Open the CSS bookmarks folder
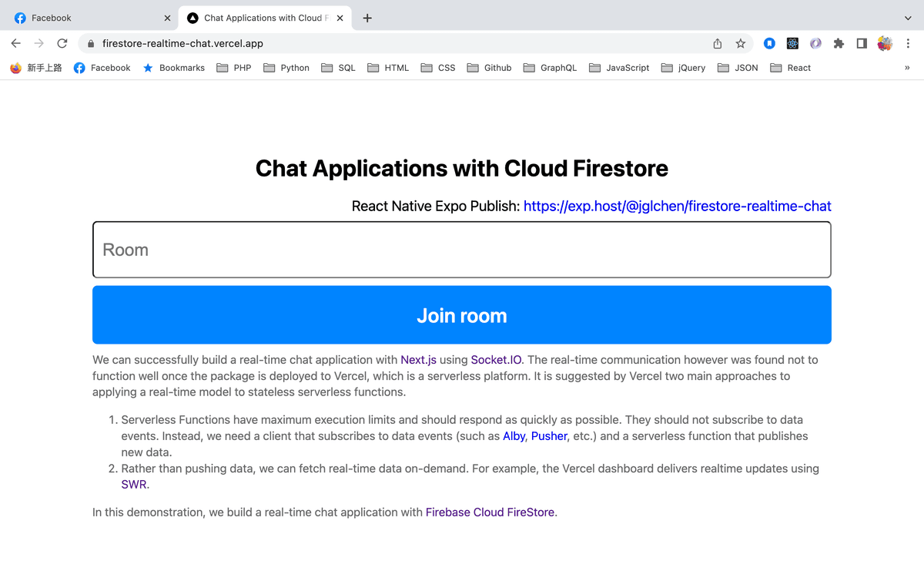Viewport: 924px width, 578px height. click(438, 68)
